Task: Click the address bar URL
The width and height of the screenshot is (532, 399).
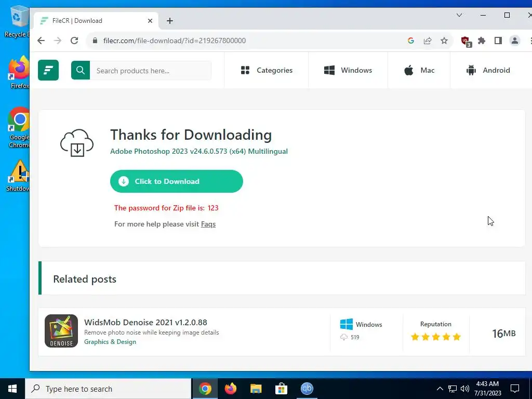Action: (175, 41)
